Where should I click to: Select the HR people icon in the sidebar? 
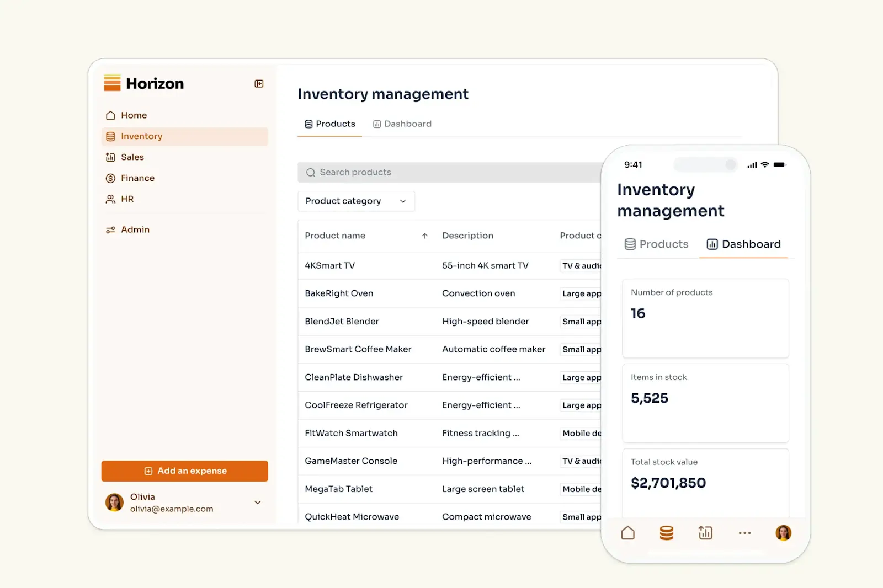click(x=110, y=199)
